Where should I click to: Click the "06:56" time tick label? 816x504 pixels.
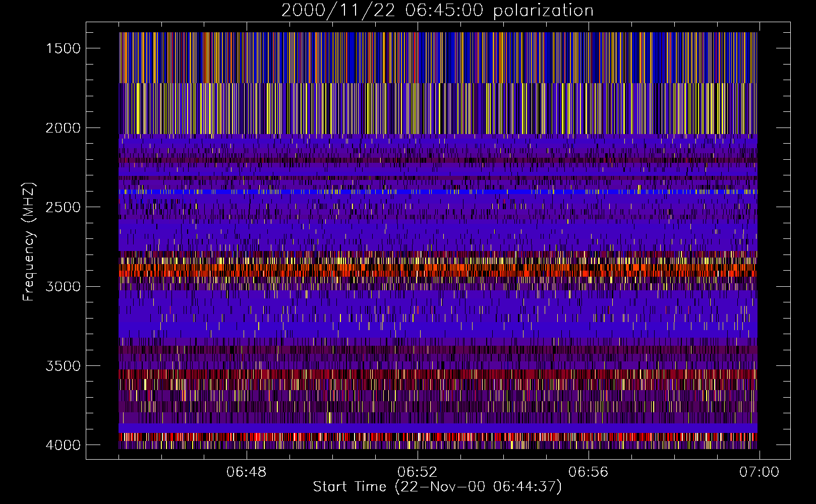point(589,472)
